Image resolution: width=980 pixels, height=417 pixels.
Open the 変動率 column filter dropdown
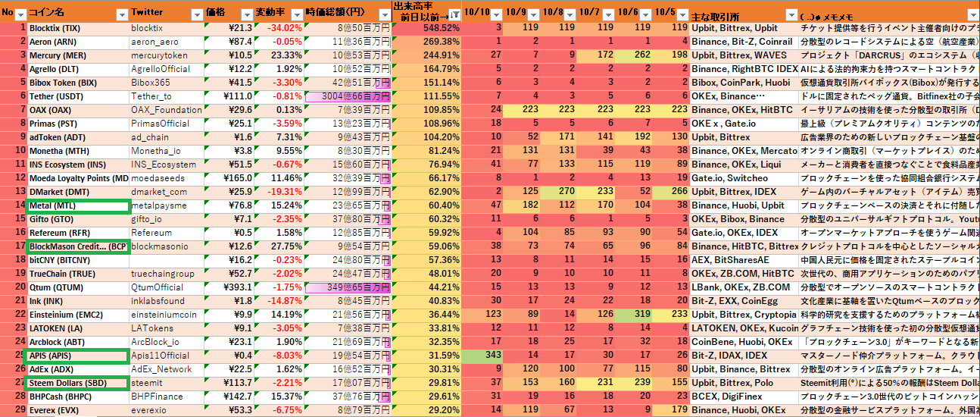tap(297, 14)
